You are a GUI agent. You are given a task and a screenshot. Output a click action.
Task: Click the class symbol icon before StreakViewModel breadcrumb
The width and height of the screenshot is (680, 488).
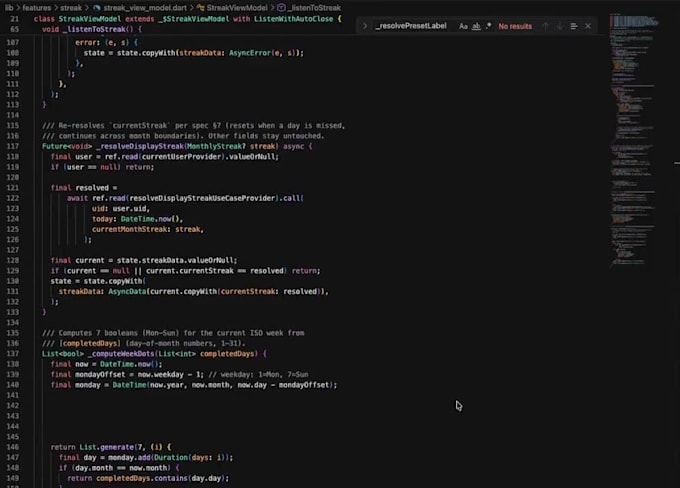[x=200, y=8]
